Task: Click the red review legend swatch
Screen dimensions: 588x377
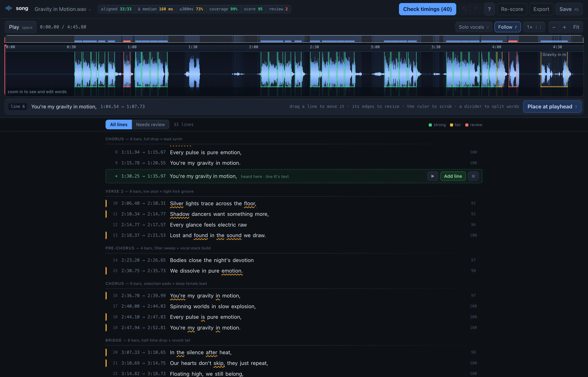Action: 466,125
